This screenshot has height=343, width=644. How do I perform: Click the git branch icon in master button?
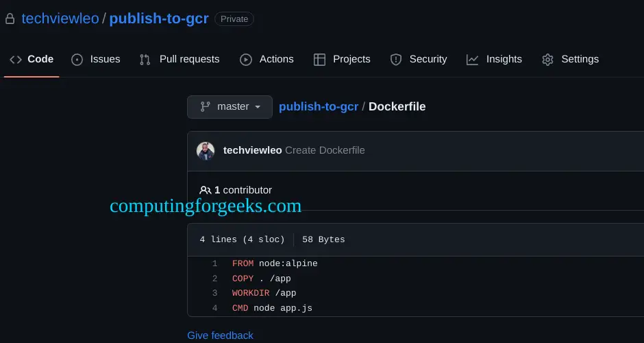(206, 107)
